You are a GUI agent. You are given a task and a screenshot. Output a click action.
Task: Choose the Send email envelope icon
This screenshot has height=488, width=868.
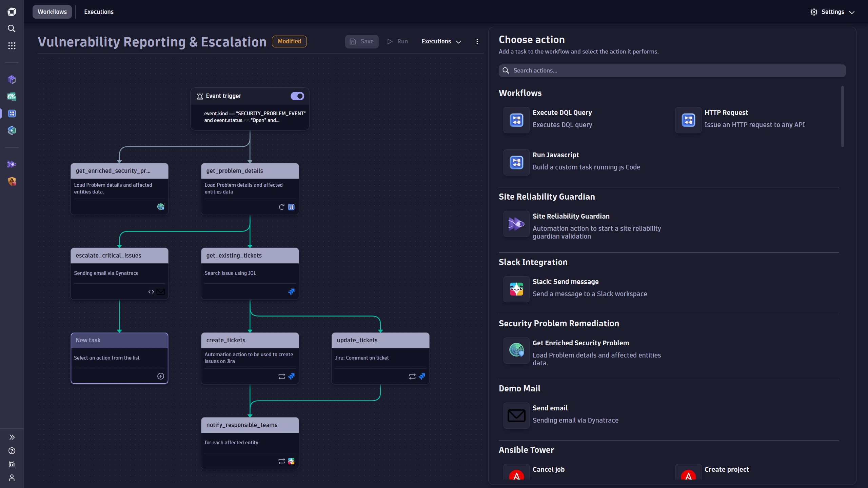click(516, 415)
